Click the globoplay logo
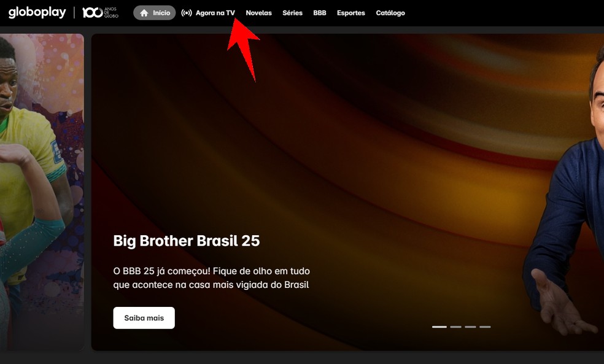Screen dimensions: 604x364 37,12
